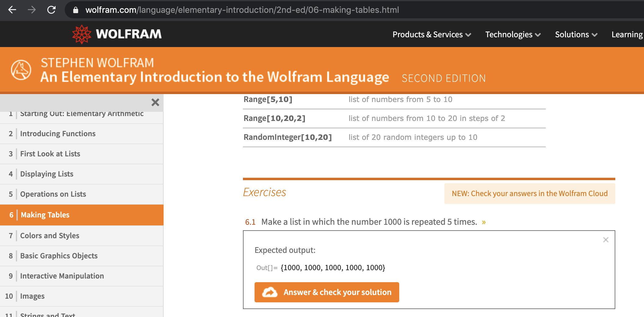
Task: Close the chapter sidebar with the X icon
Action: [155, 102]
